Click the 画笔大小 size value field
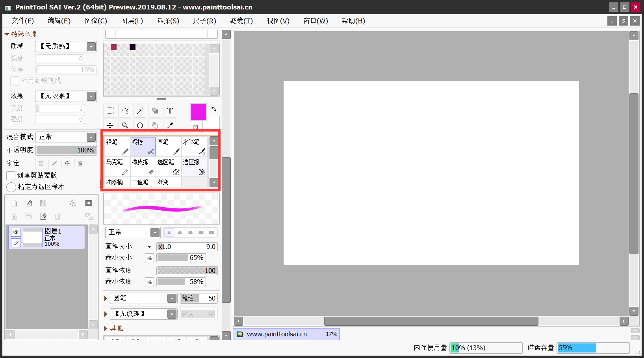Image resolution: width=644 pixels, height=358 pixels. click(187, 247)
